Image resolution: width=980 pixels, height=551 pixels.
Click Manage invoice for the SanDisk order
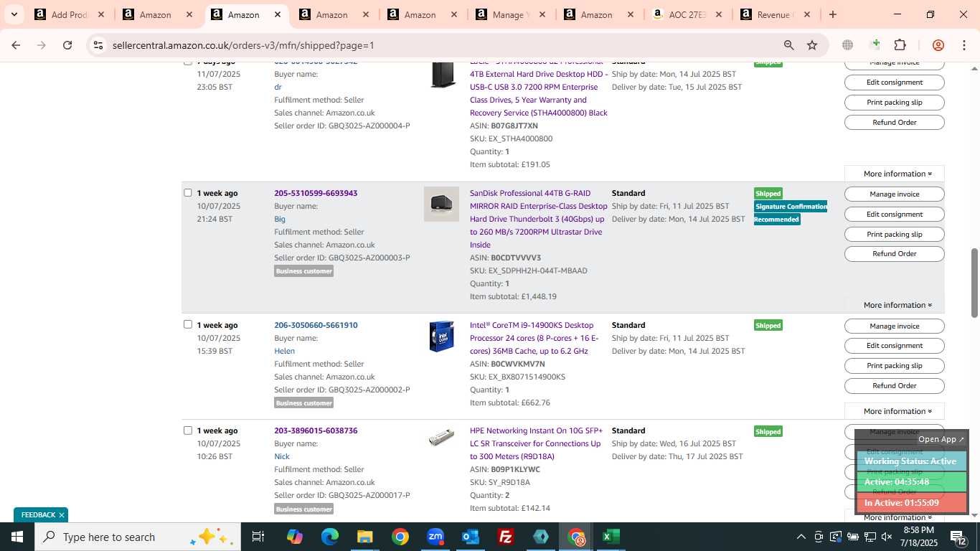[x=894, y=194]
